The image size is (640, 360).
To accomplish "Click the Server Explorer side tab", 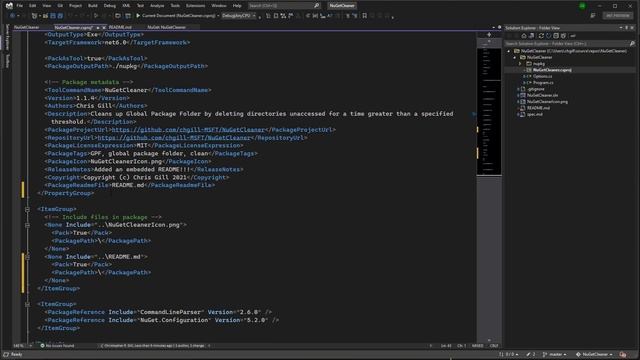I will pyautogui.click(x=7, y=37).
